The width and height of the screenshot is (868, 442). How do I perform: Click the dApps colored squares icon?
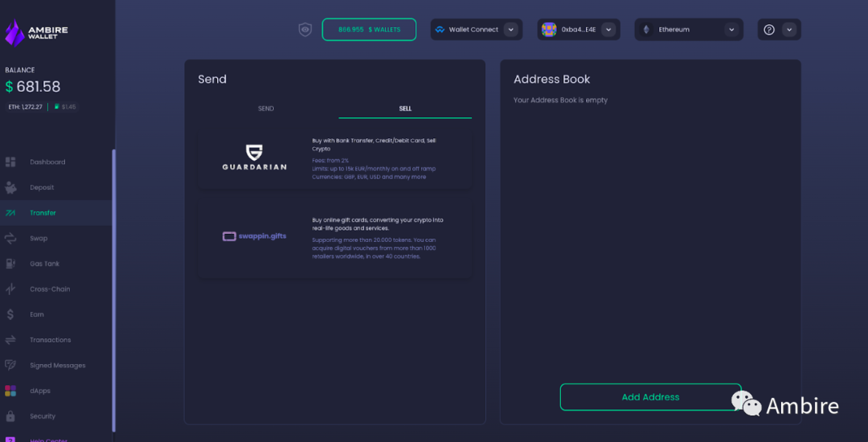coord(10,391)
